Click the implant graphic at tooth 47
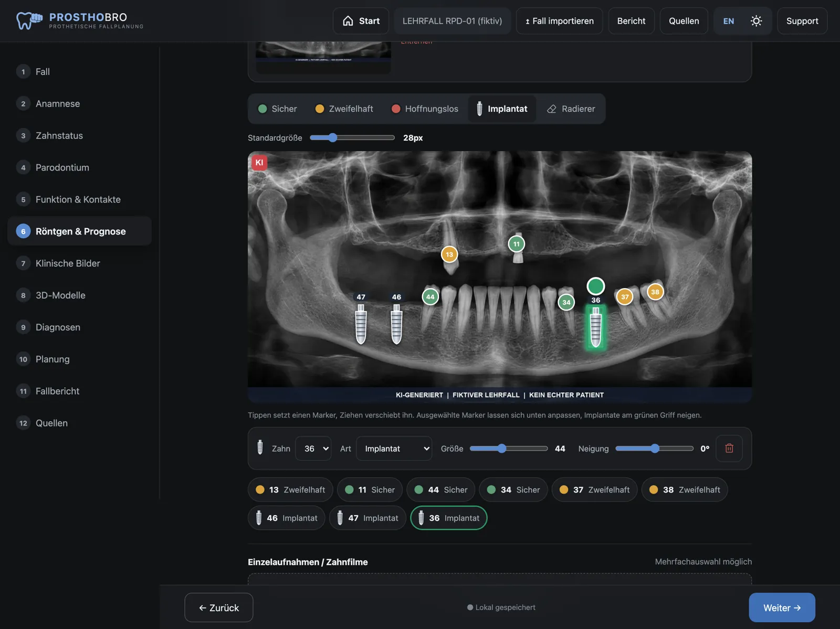 pos(361,324)
